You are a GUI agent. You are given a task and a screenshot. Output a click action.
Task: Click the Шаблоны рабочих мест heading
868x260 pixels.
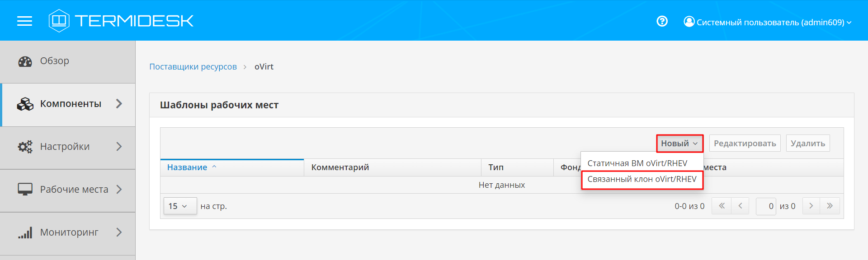coord(219,105)
